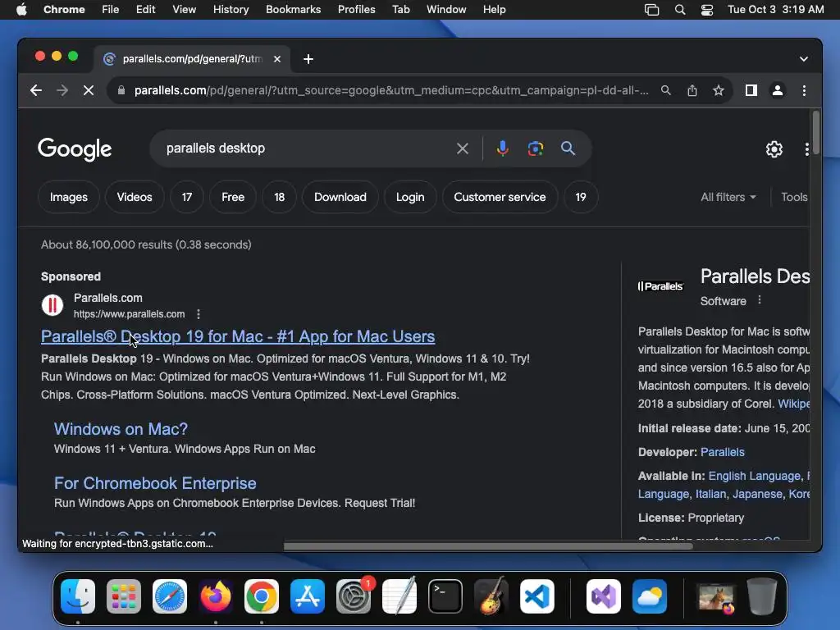Stop loading the page
The height and width of the screenshot is (630, 840).
pyautogui.click(x=89, y=90)
